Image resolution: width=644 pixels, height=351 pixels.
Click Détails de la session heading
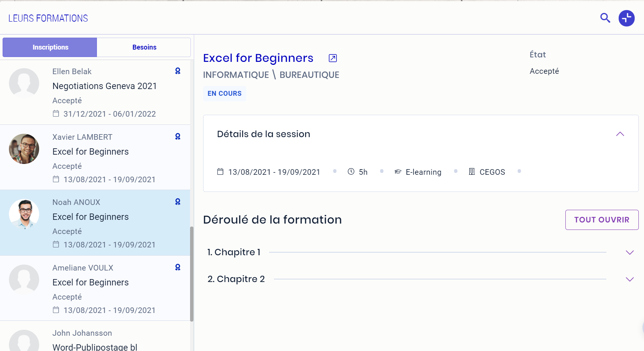click(x=263, y=134)
